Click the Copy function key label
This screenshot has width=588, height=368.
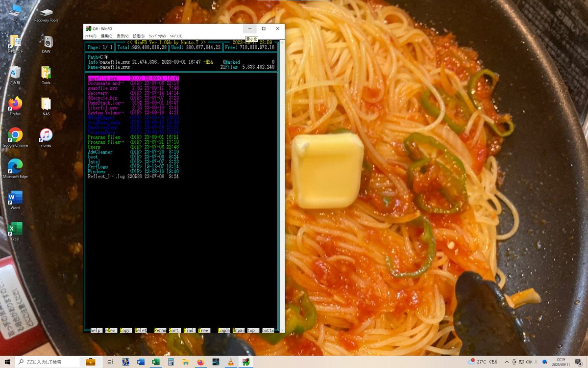pos(125,330)
